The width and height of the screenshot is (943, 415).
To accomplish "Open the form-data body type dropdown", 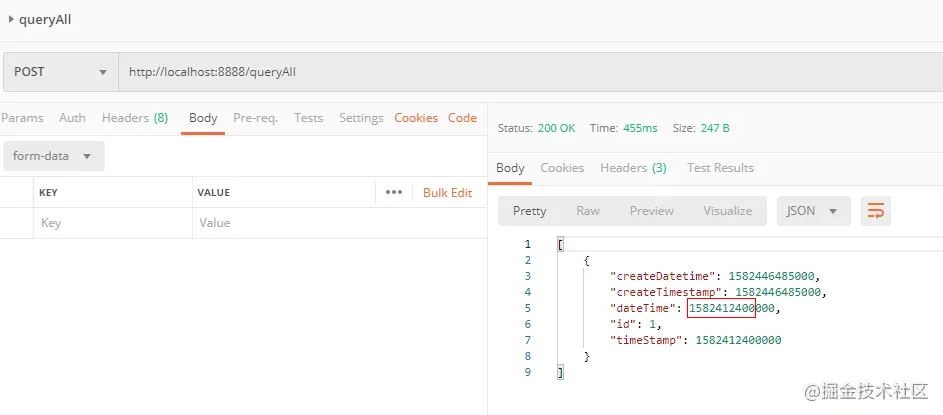I will [x=54, y=157].
